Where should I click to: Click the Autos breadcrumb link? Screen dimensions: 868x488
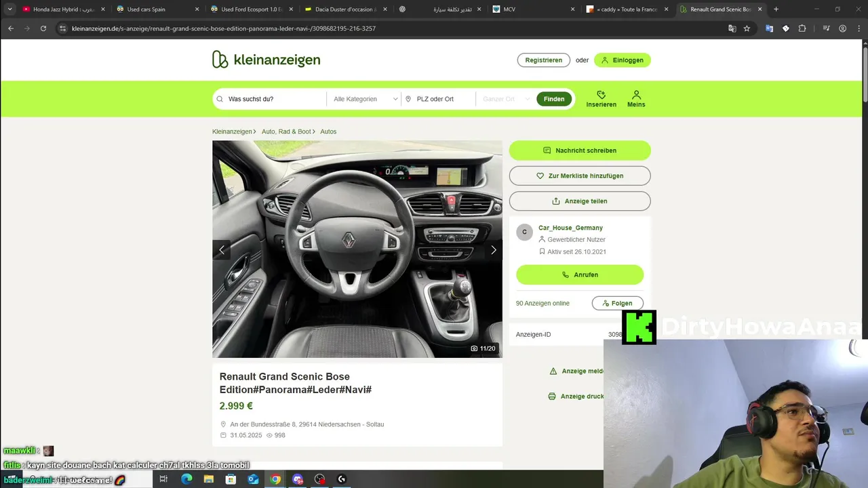tap(328, 131)
